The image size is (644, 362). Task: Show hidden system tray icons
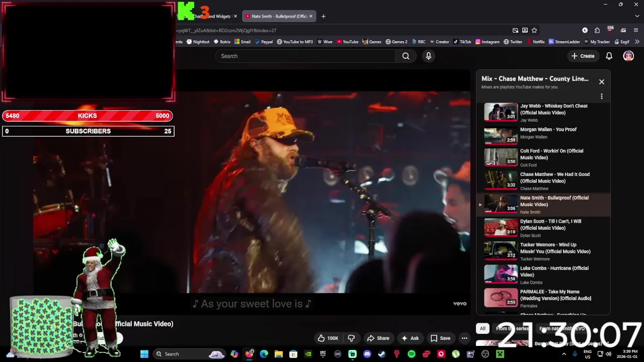(x=564, y=354)
